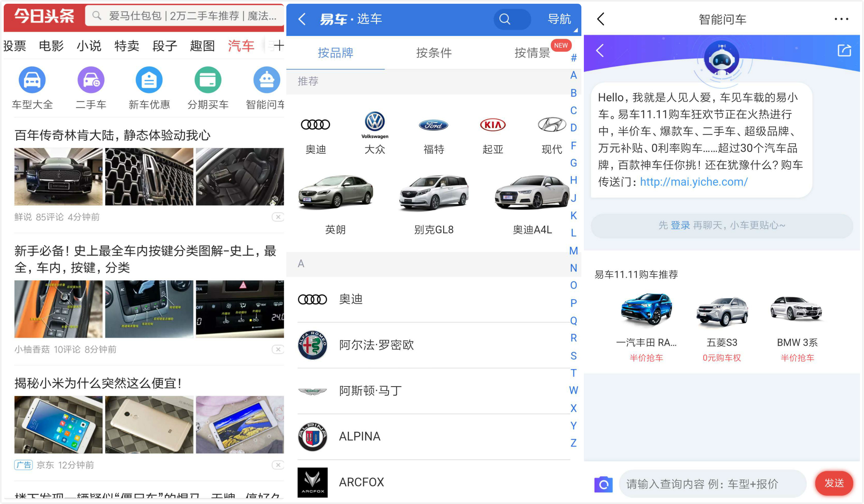Tap the camera icon beside query input
This screenshot has height=504, width=864.
603,484
